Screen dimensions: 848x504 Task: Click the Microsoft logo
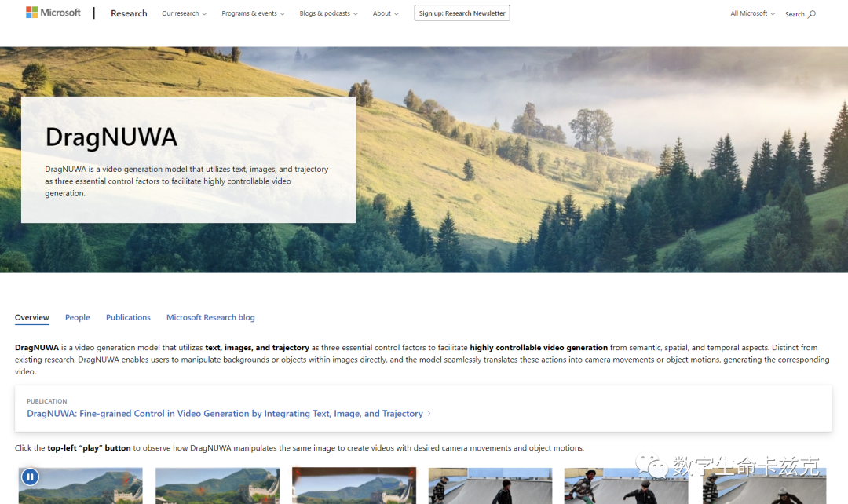(x=53, y=13)
